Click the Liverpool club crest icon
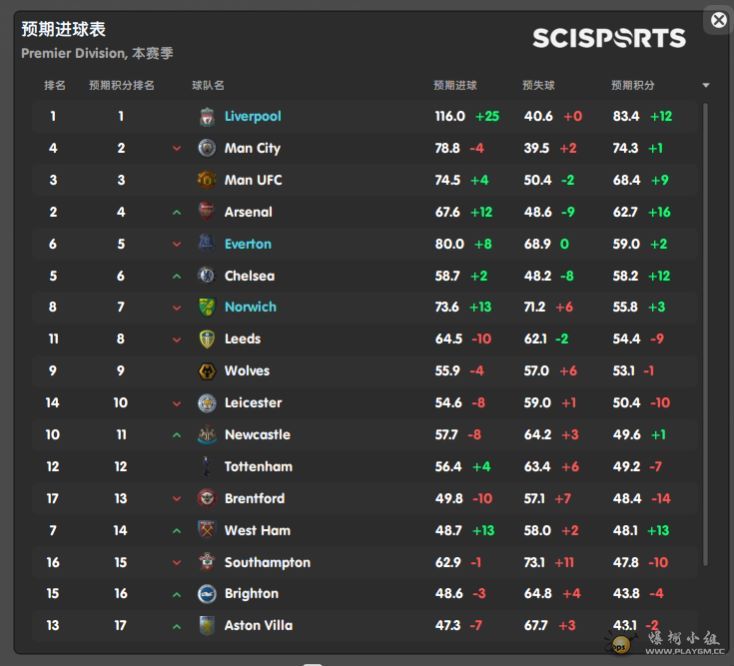The image size is (734, 666). (x=206, y=117)
